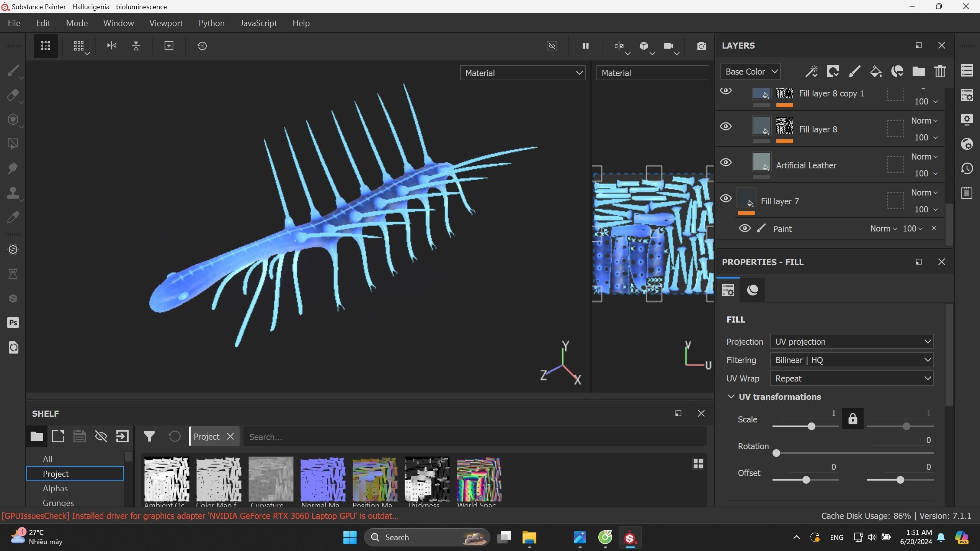Open the 3D viewport Material dropdown
980x551 pixels.
point(523,73)
